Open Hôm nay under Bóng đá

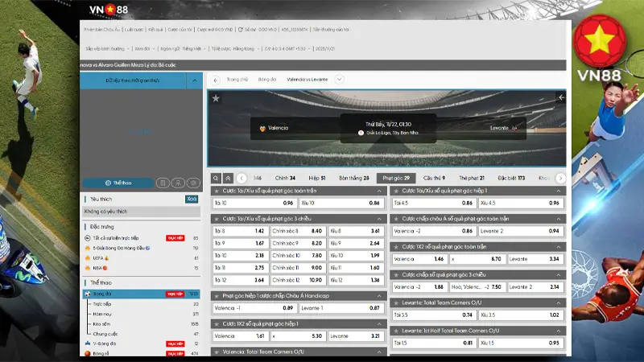pos(101,315)
